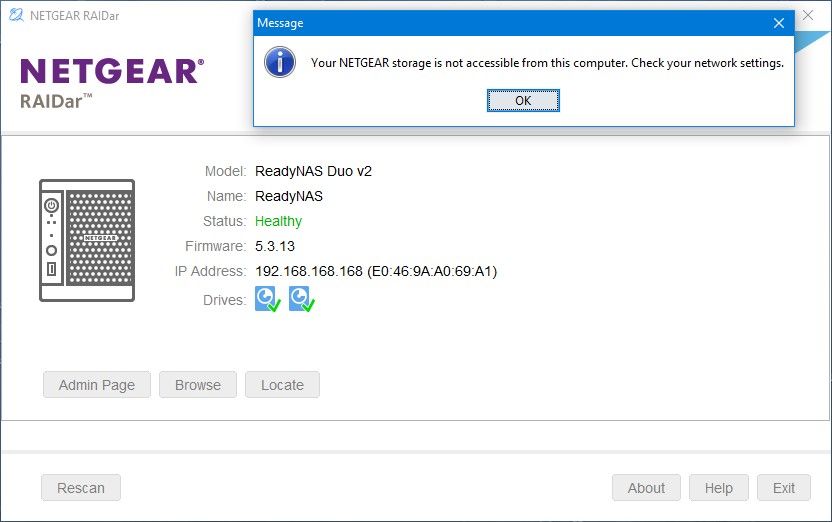Click the Drives: label
The width and height of the screenshot is (832, 522).
coord(224,300)
